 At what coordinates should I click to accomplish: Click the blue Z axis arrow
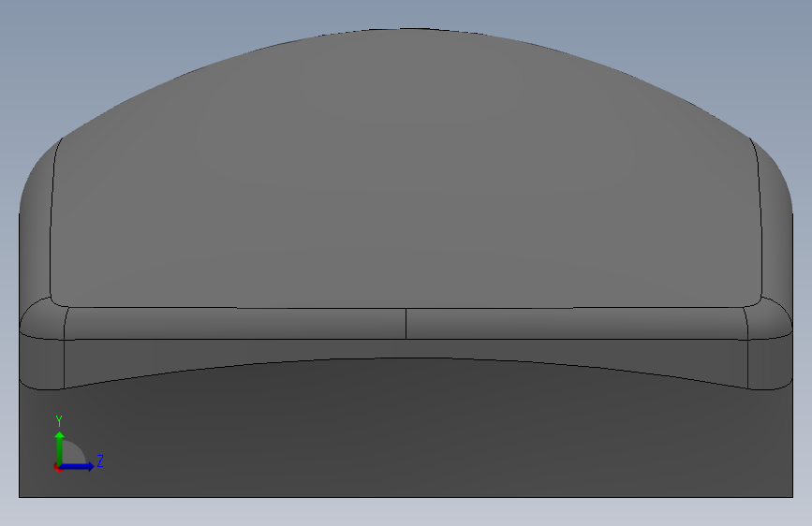(78, 466)
